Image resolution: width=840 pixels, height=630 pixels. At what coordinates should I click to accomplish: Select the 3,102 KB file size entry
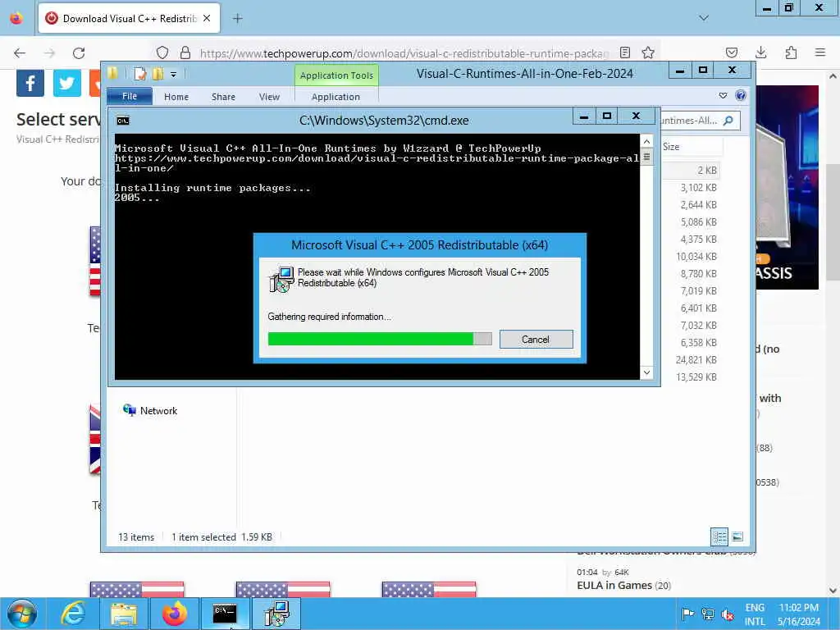(x=698, y=188)
